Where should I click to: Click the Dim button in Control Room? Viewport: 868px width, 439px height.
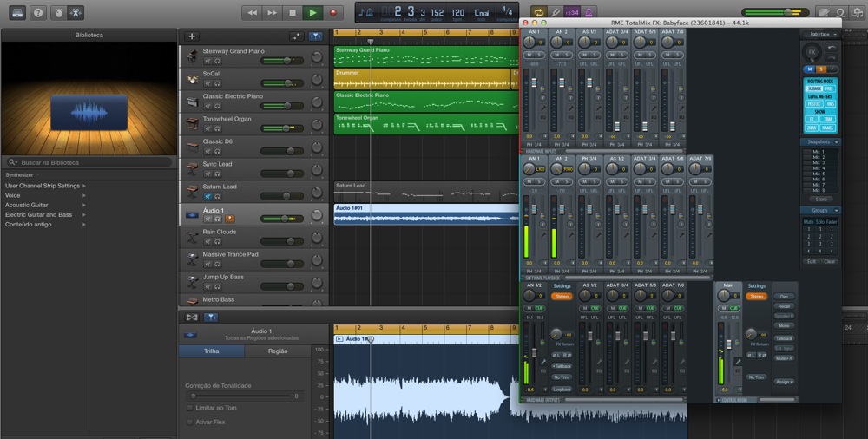click(x=784, y=296)
